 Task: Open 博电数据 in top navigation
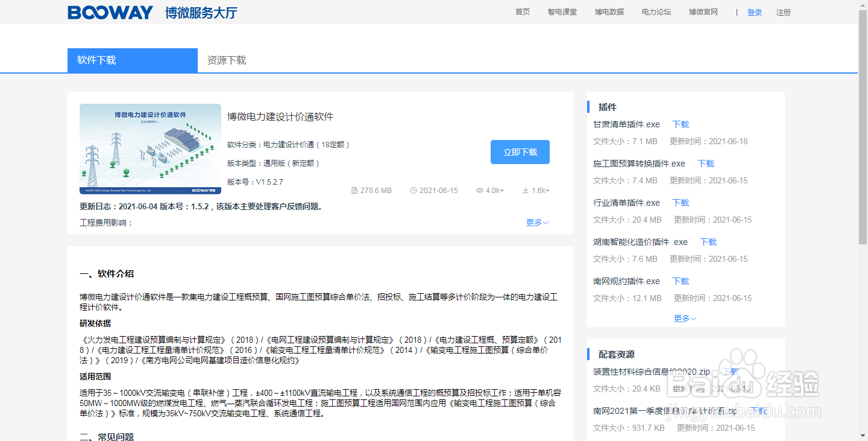coord(609,12)
